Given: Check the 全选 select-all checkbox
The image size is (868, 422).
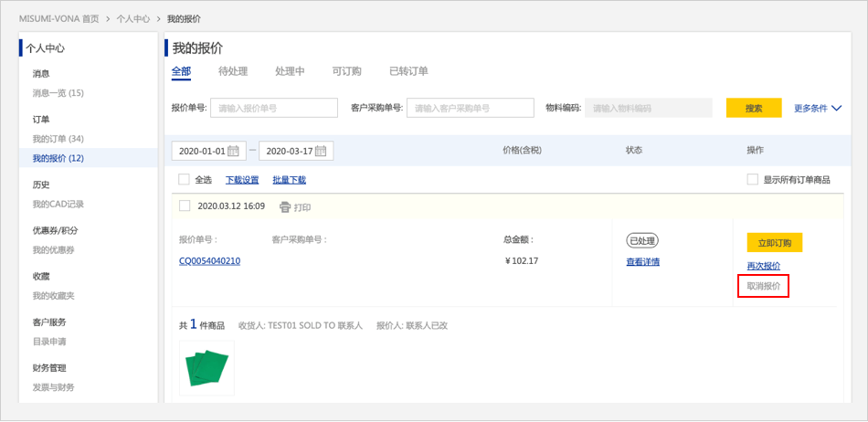Looking at the screenshot, I should tap(184, 180).
